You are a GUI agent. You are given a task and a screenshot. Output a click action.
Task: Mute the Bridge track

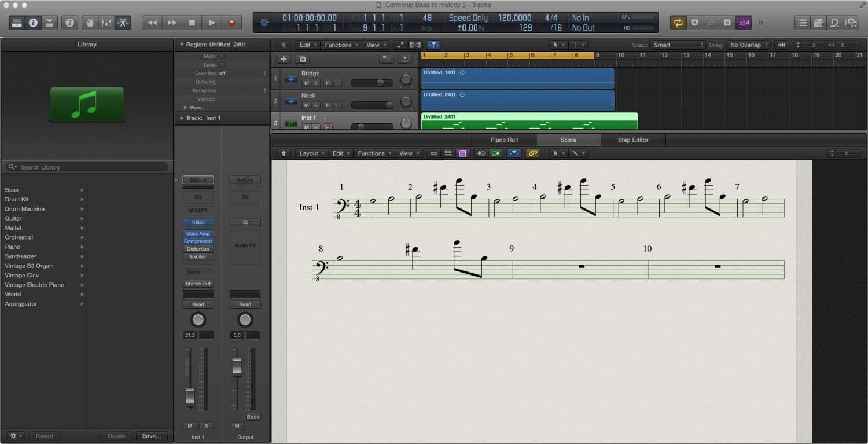point(307,83)
